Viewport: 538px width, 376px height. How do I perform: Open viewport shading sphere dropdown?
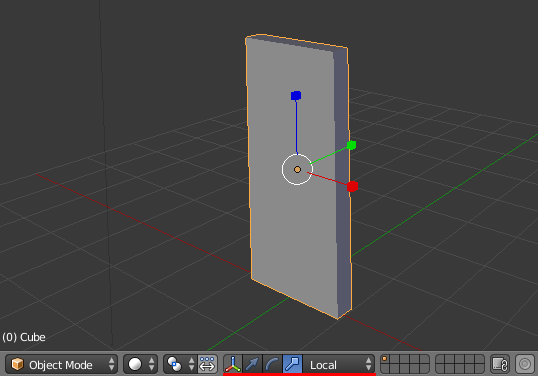click(141, 364)
